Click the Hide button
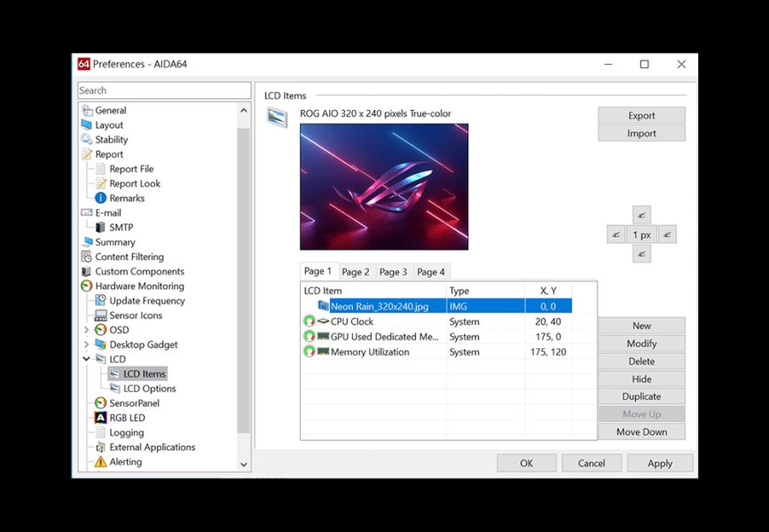Image resolution: width=769 pixels, height=532 pixels. (641, 379)
